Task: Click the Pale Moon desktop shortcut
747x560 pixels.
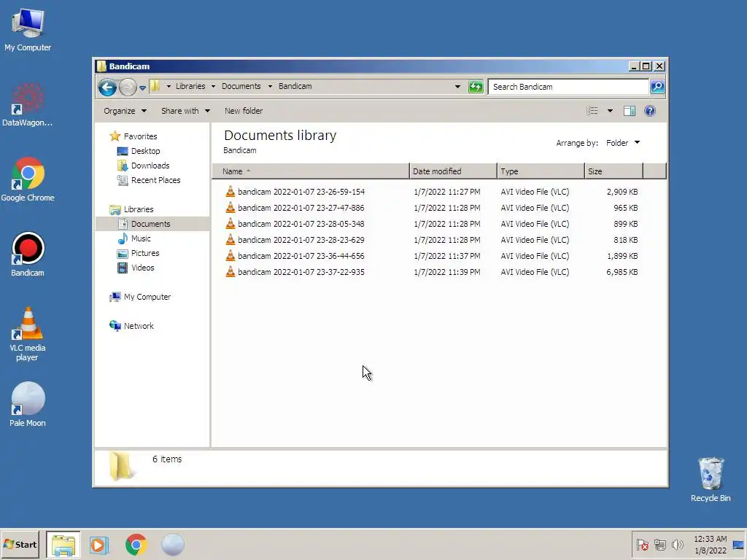Action: [x=28, y=405]
